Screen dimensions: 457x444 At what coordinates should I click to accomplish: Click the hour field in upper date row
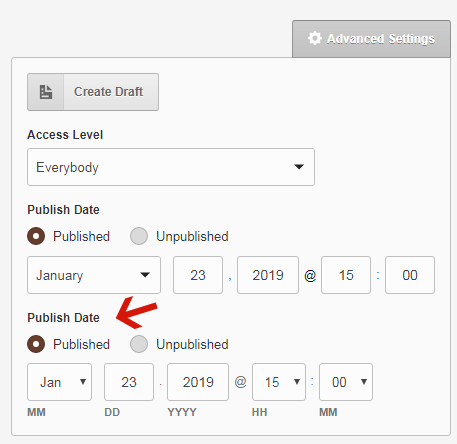[346, 275]
